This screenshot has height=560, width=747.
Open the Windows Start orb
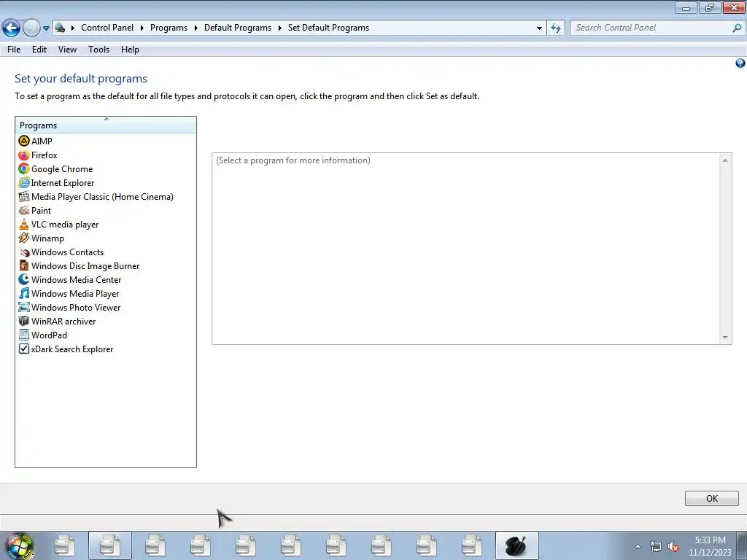pos(20,545)
